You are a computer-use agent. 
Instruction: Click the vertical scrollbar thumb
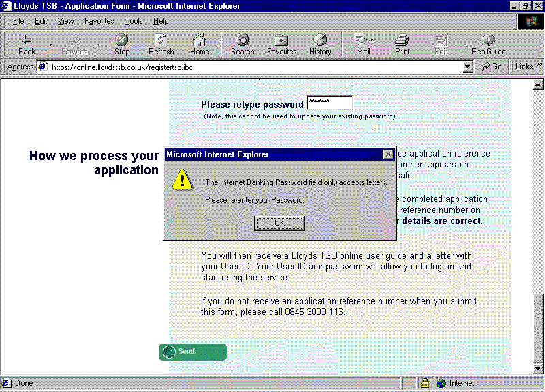coord(538,329)
